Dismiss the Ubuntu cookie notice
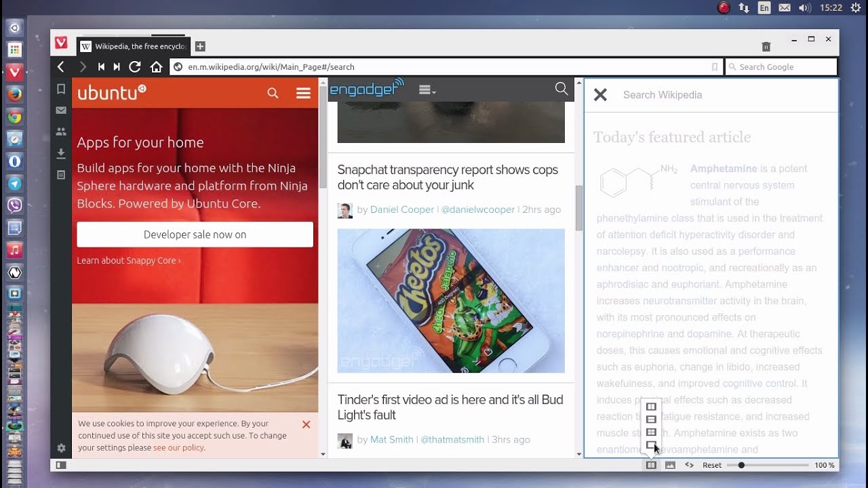Screen dimensions: 868x488 [x=306, y=424]
